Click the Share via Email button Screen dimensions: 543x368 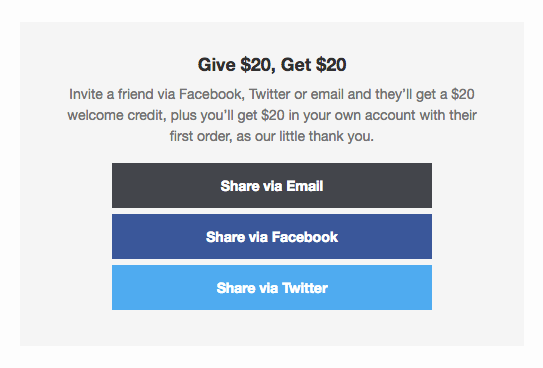click(x=272, y=186)
